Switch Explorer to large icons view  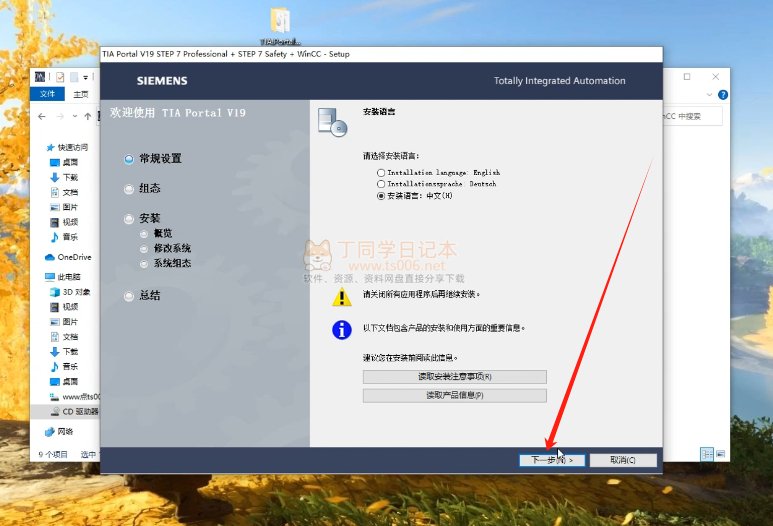pyautogui.click(x=720, y=454)
